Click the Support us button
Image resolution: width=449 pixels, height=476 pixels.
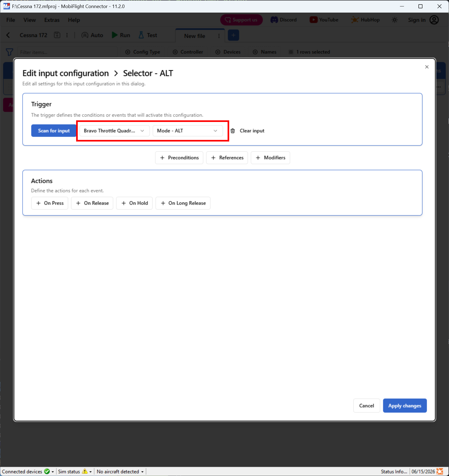tap(241, 20)
